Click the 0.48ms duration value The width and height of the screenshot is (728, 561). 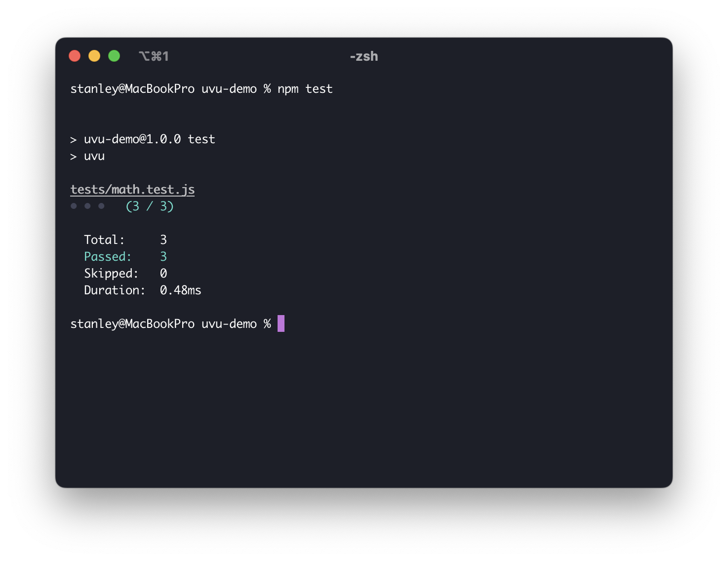[x=180, y=290]
